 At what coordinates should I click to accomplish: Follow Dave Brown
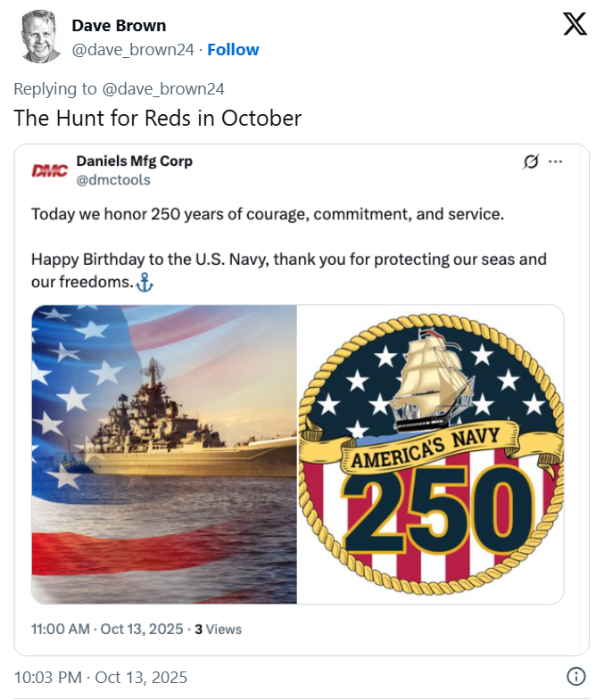pos(233,50)
